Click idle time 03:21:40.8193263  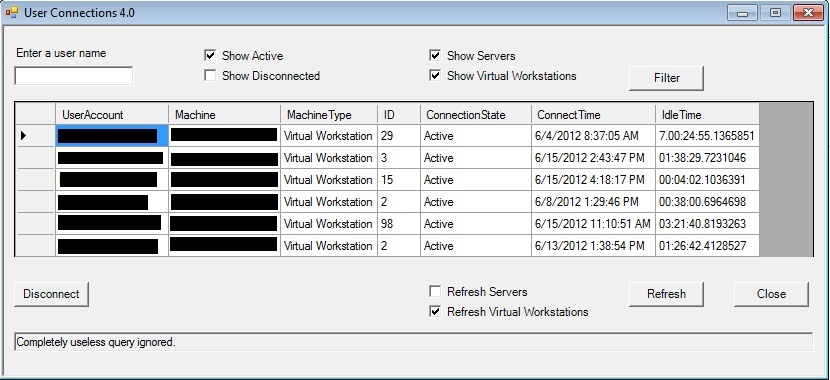pyautogui.click(x=707, y=224)
